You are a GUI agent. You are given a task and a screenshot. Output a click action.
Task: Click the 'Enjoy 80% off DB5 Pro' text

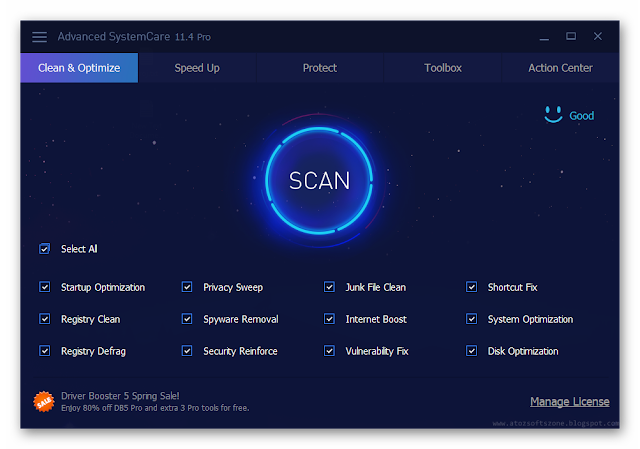pyautogui.click(x=155, y=408)
